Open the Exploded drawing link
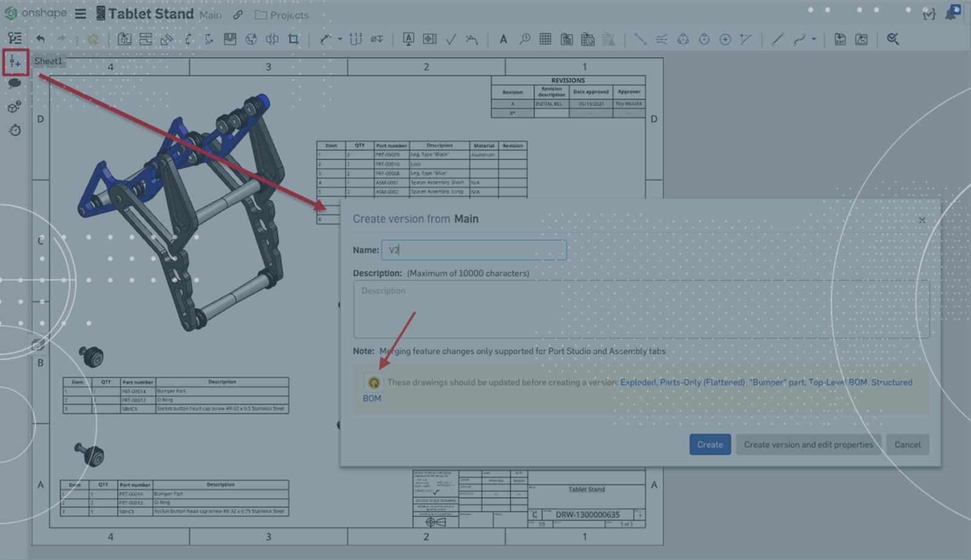The width and height of the screenshot is (971, 560). tap(637, 382)
